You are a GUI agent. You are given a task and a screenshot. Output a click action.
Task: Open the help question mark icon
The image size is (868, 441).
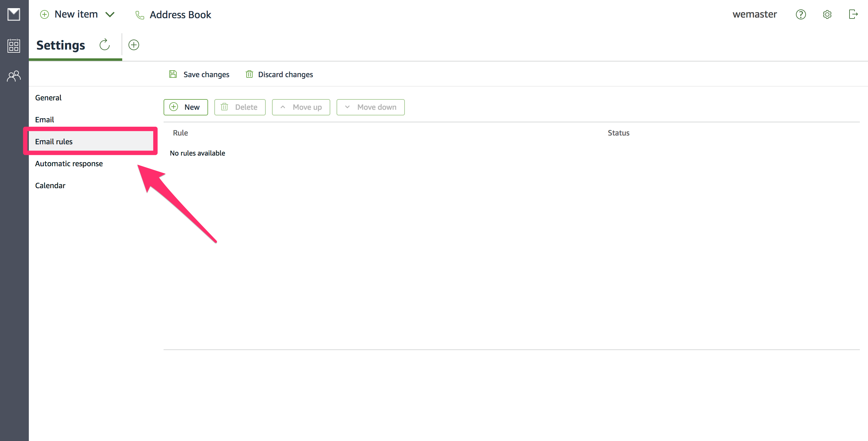801,14
